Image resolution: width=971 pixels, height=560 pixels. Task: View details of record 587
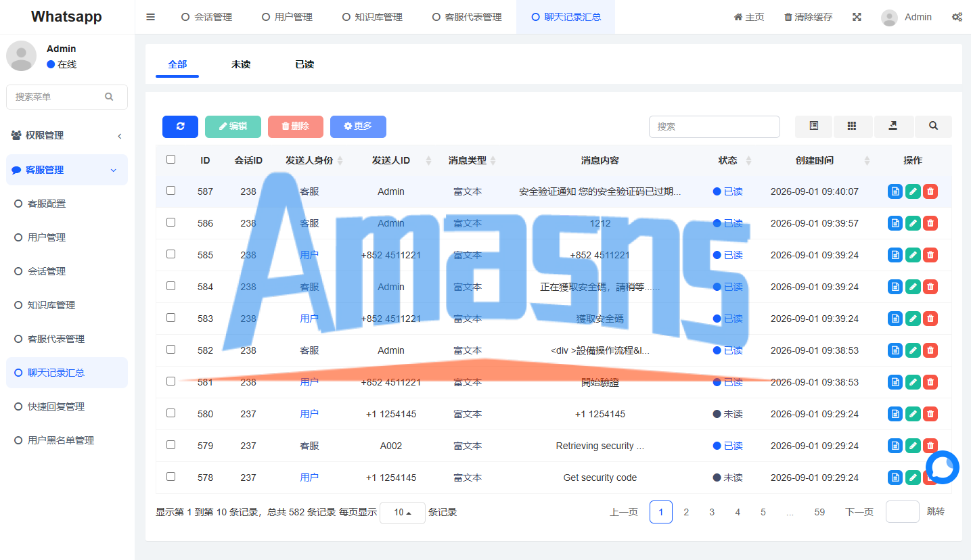pos(895,191)
